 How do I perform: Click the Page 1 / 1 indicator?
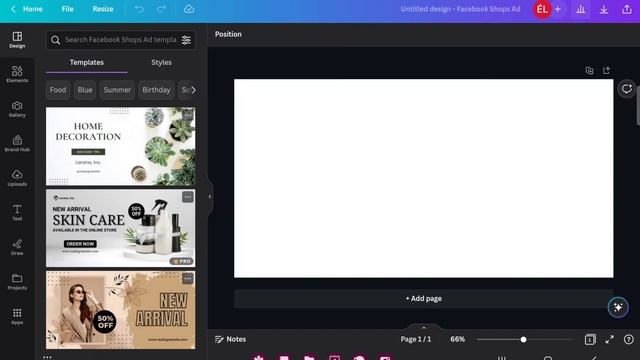pos(416,339)
